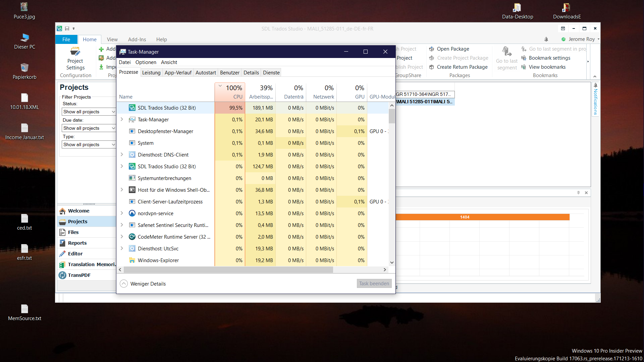Viewport: 644px width, 362px height.
Task: Select MemSource.txt desktop file
Action: click(x=24, y=312)
